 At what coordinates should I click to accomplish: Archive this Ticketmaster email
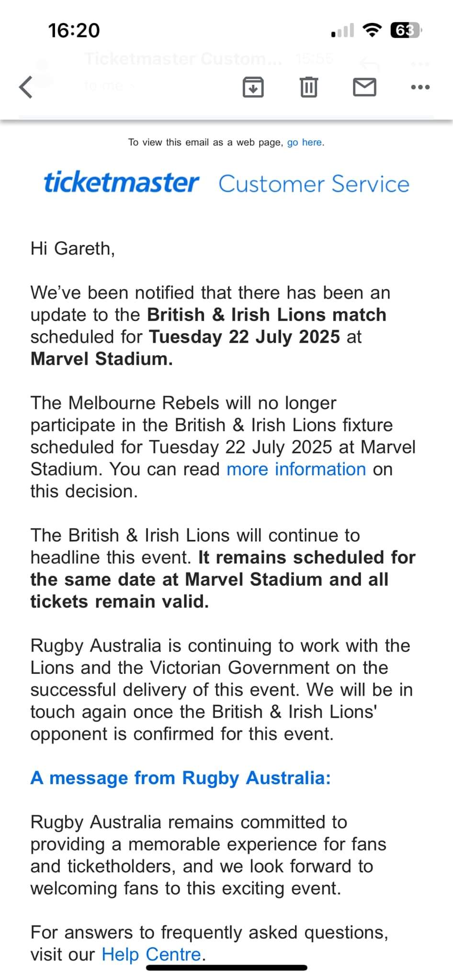(x=253, y=87)
